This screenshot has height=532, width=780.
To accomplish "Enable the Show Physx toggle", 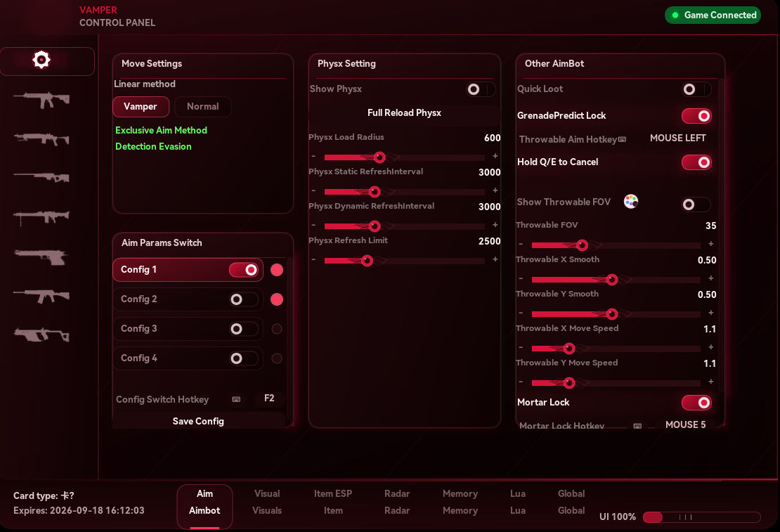I will click(x=481, y=89).
